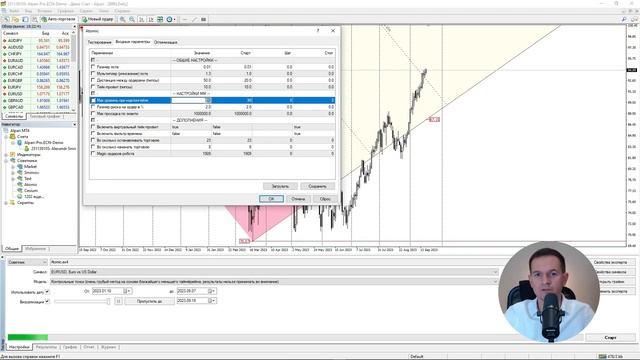Open the profiles folder icon in toolbar
640x360 pixels.
[x=16, y=19]
